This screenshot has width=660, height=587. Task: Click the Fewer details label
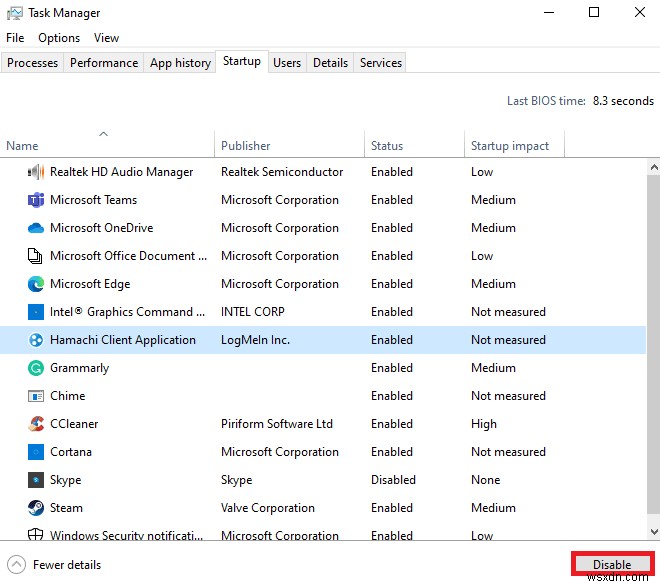[x=67, y=565]
